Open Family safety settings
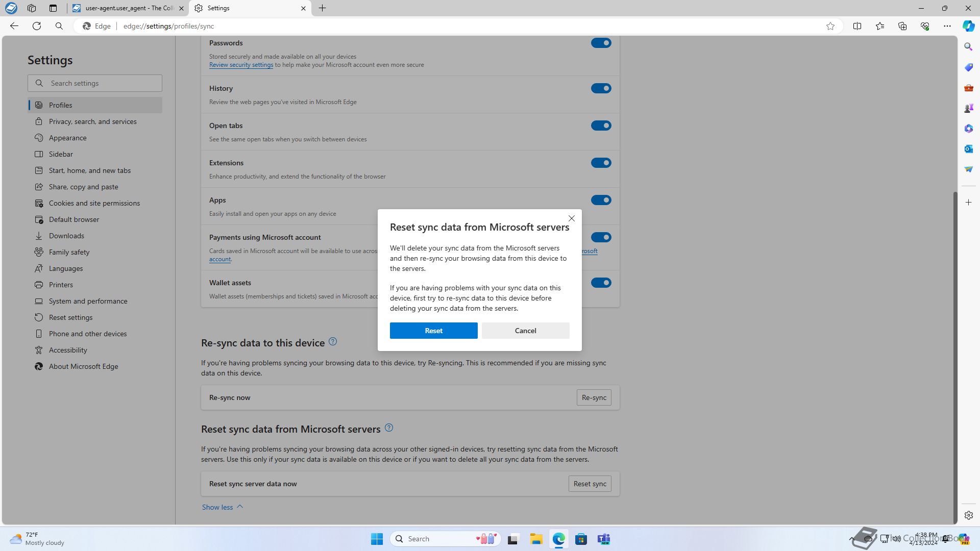Screen dimensions: 980x551 pyautogui.click(x=95, y=252)
